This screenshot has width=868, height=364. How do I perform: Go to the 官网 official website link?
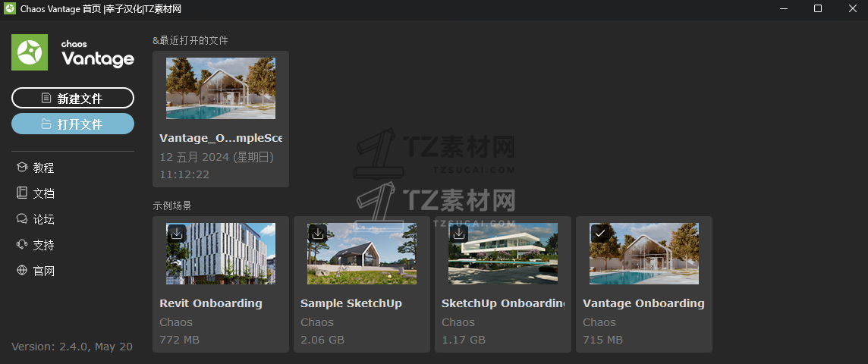pos(44,271)
